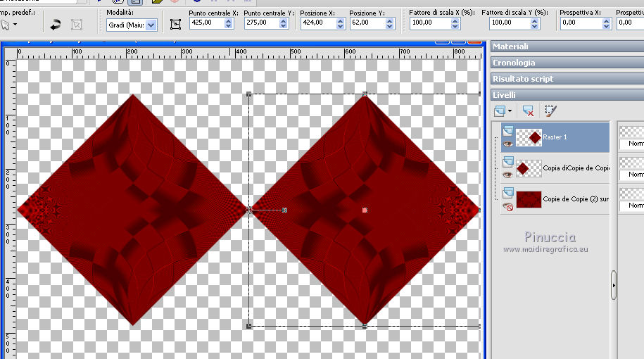Show the Copie de Copie (2) layer

coord(507,206)
